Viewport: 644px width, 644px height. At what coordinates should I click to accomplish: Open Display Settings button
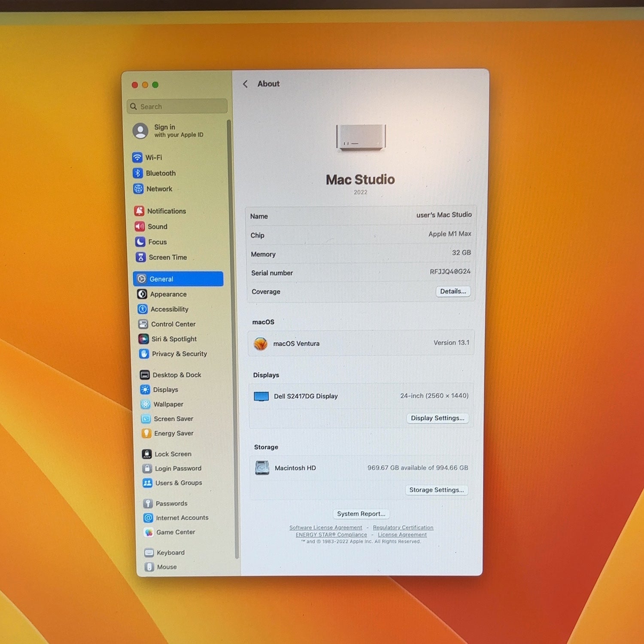[437, 418]
